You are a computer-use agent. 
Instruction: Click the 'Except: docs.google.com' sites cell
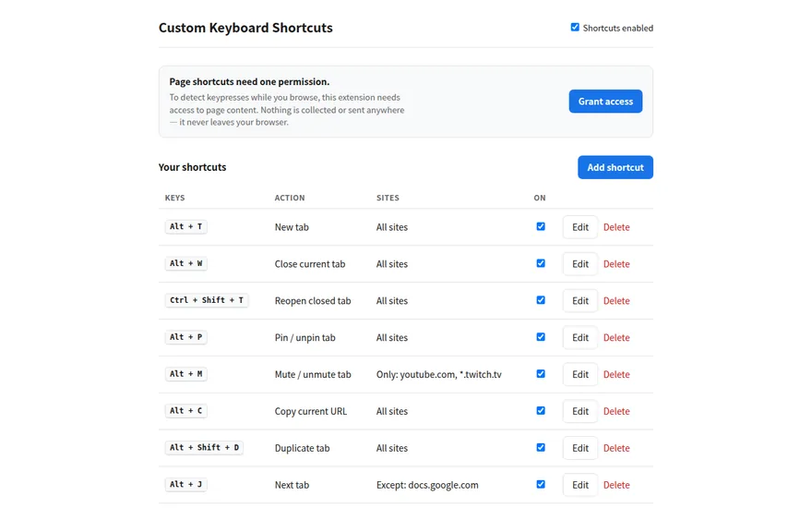point(427,485)
